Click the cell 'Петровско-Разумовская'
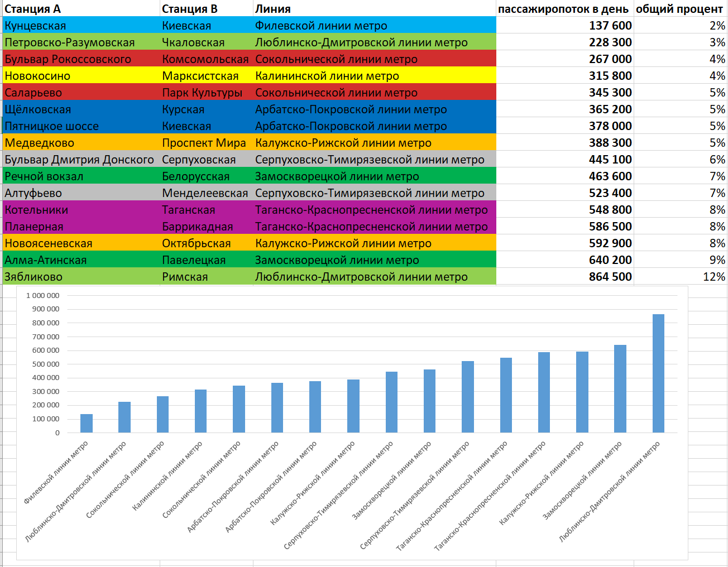 pyautogui.click(x=81, y=42)
